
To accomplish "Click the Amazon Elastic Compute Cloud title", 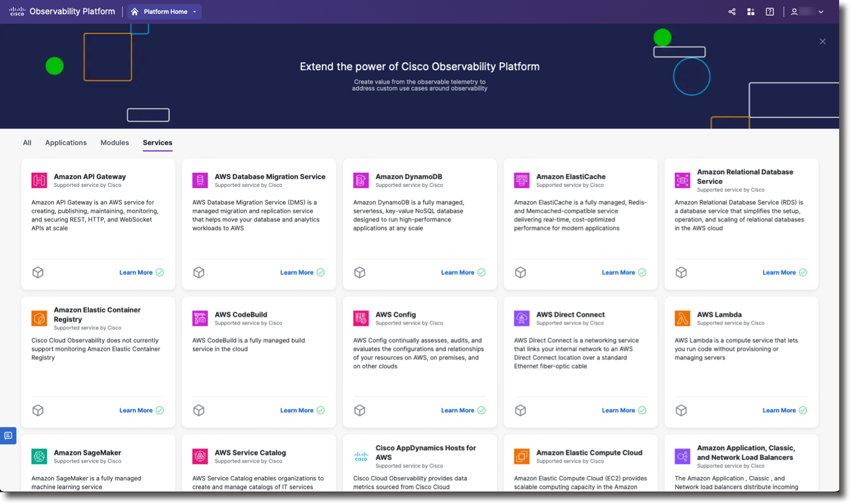I will click(x=589, y=453).
